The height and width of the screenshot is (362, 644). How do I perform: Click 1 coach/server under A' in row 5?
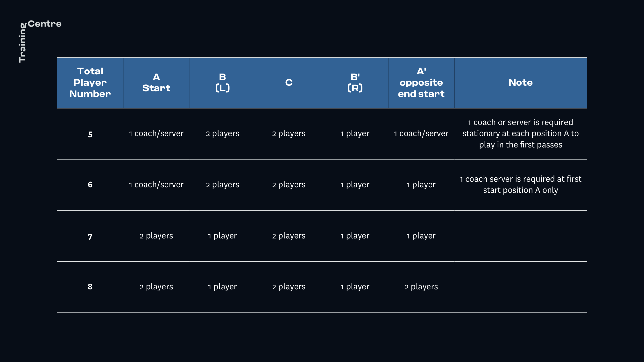pos(421,134)
